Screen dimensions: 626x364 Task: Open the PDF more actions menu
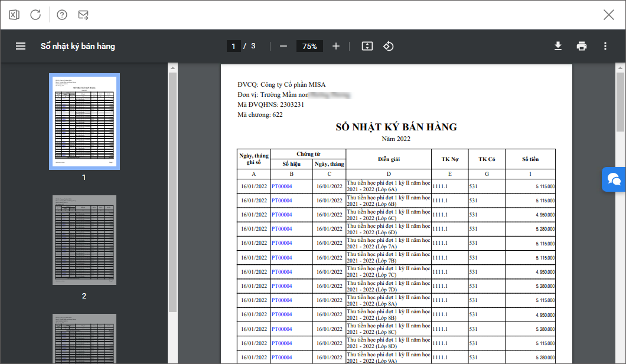click(x=605, y=46)
